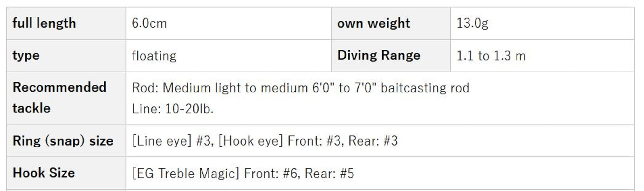Click "Rear: #3" in ring size row
This screenshot has height=191, width=644.
373,141
